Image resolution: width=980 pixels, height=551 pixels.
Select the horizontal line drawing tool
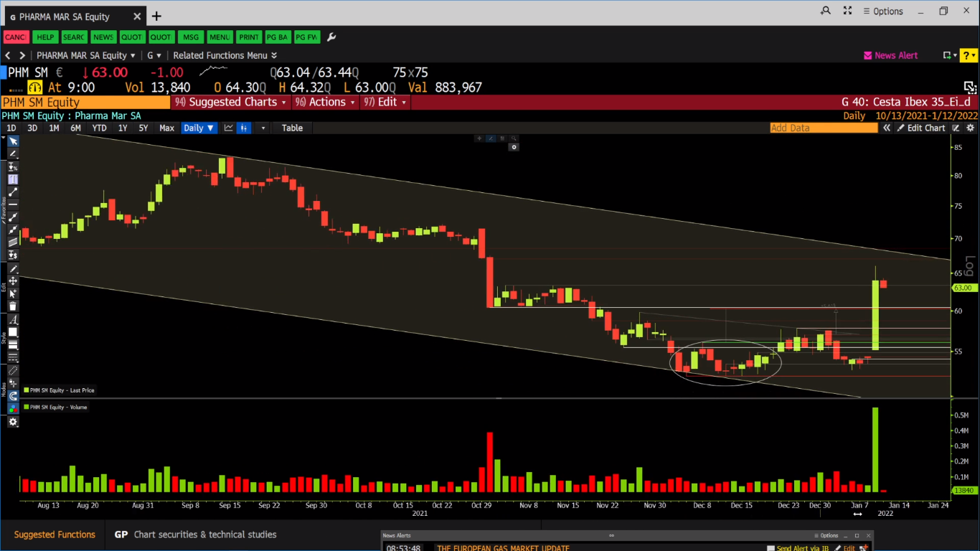coord(13,204)
